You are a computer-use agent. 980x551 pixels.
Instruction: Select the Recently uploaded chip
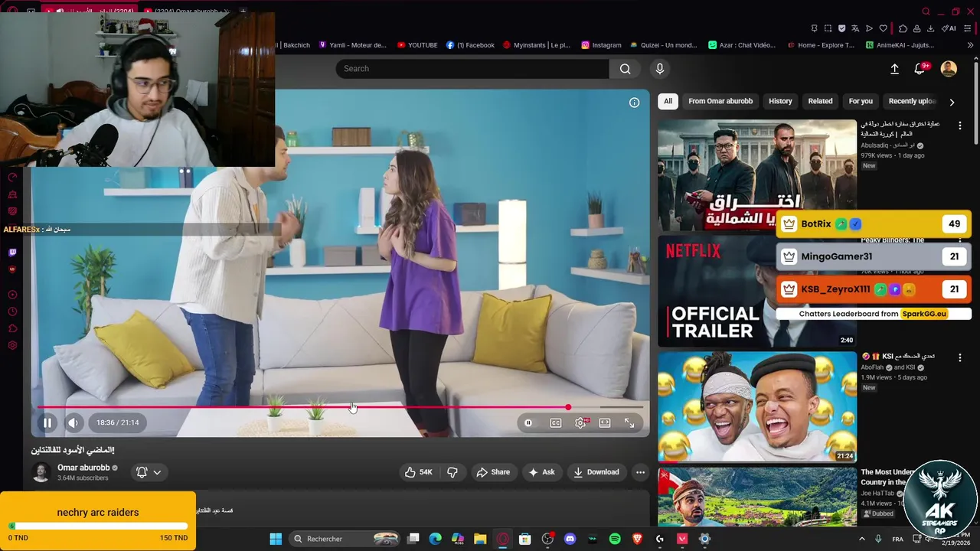coord(912,101)
